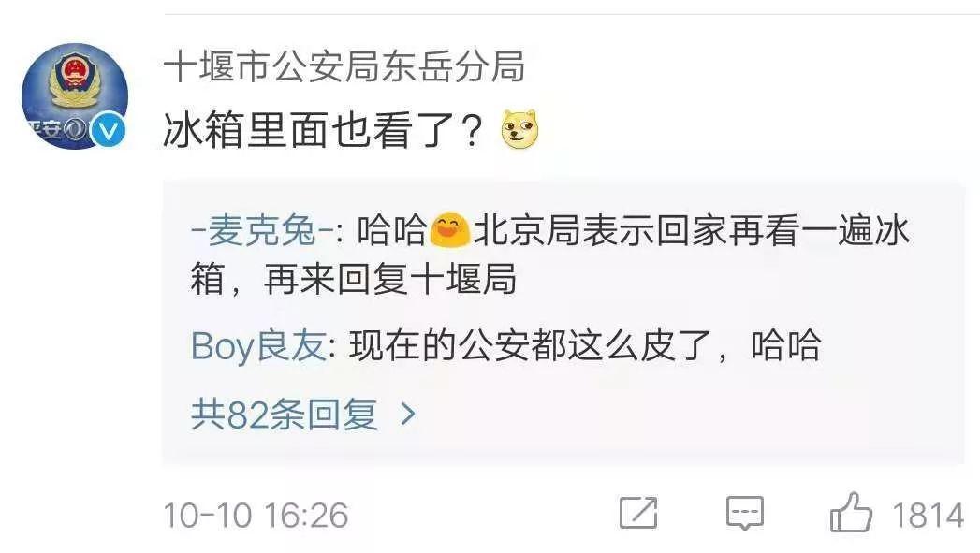This screenshot has width=980, height=553.
Task: Tap empty gray area of the replies box
Action: click(x=688, y=415)
